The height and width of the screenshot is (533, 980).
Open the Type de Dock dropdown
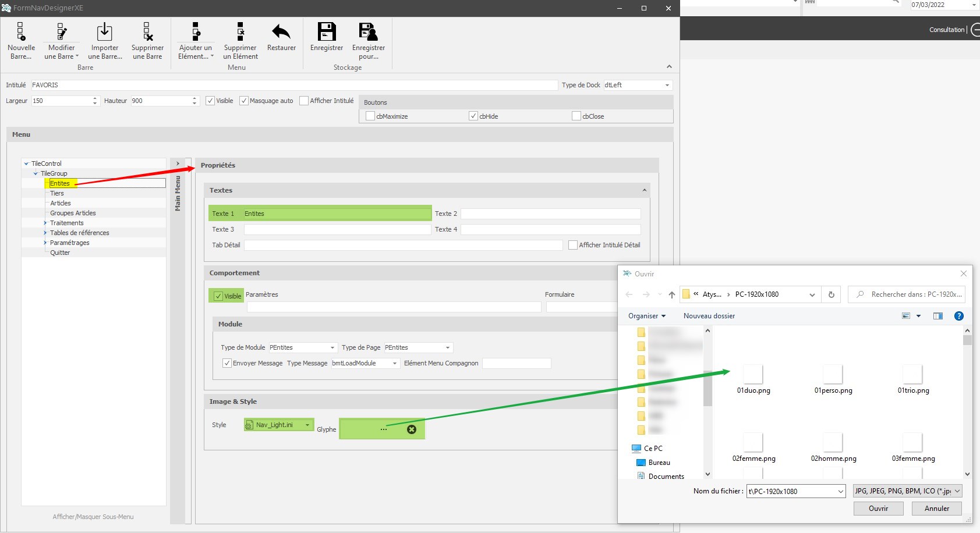667,86
